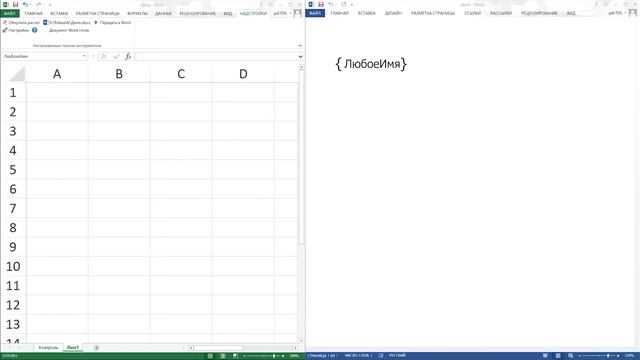Collapse the Excel ribbon
The width and height of the screenshot is (640, 360).
click(x=300, y=46)
